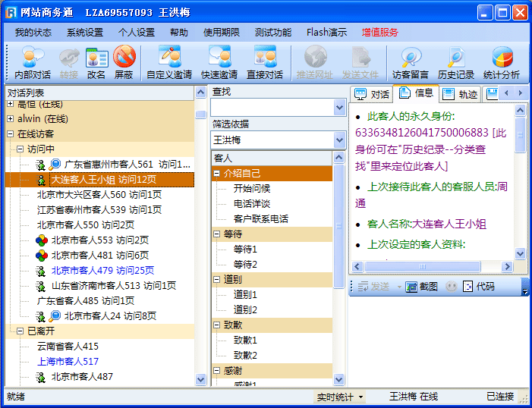The height and width of the screenshot is (408, 532).
Task: Select visitor 上海市客人517
Action: coord(68,361)
